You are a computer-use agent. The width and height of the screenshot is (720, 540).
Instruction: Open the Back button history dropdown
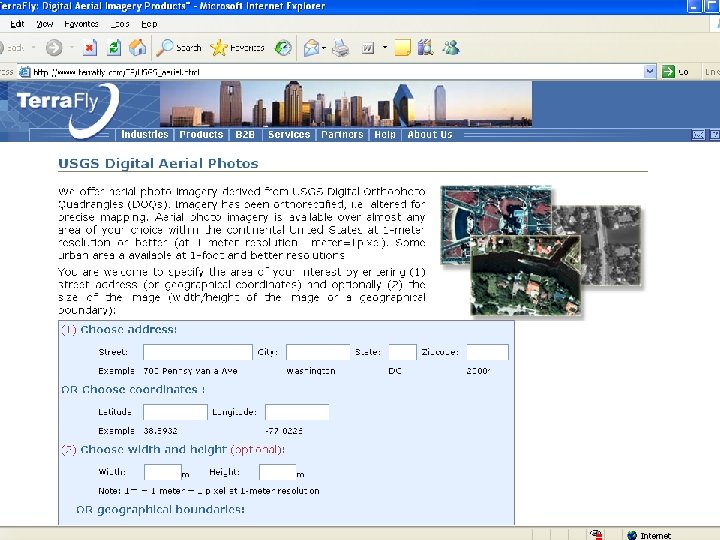33,47
